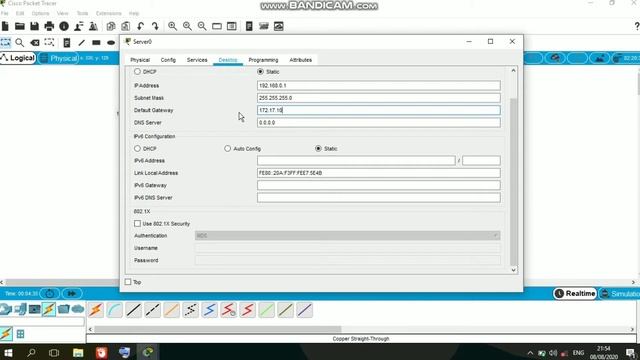
Task: Choose the Inspect magnifier tool
Action: pyautogui.click(x=20, y=42)
